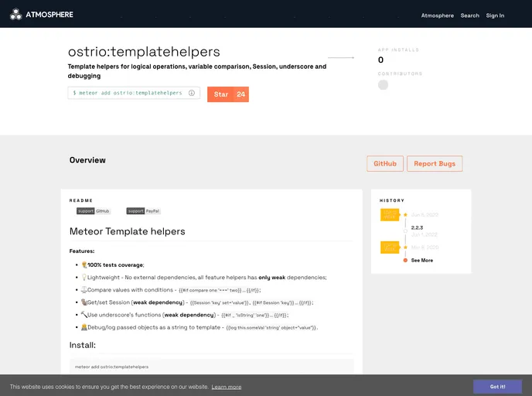The height and width of the screenshot is (396, 532).
Task: Click the star marker beside the 2020 date
Action: click(x=405, y=247)
